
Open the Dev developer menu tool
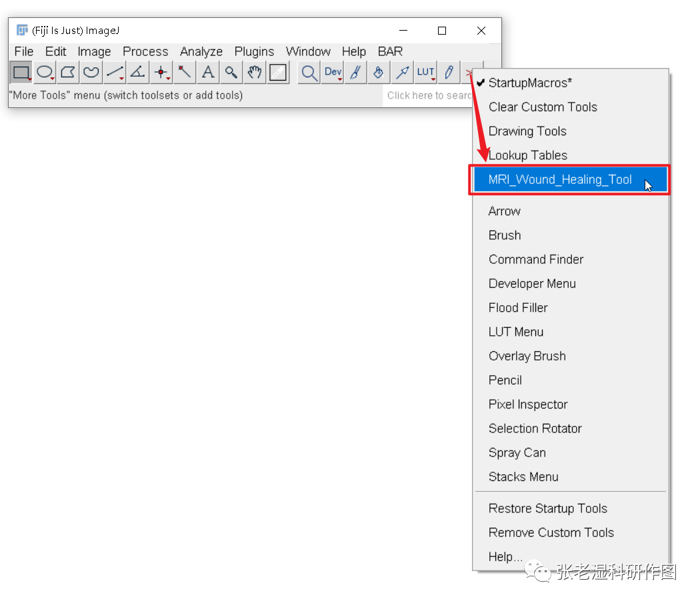[333, 73]
